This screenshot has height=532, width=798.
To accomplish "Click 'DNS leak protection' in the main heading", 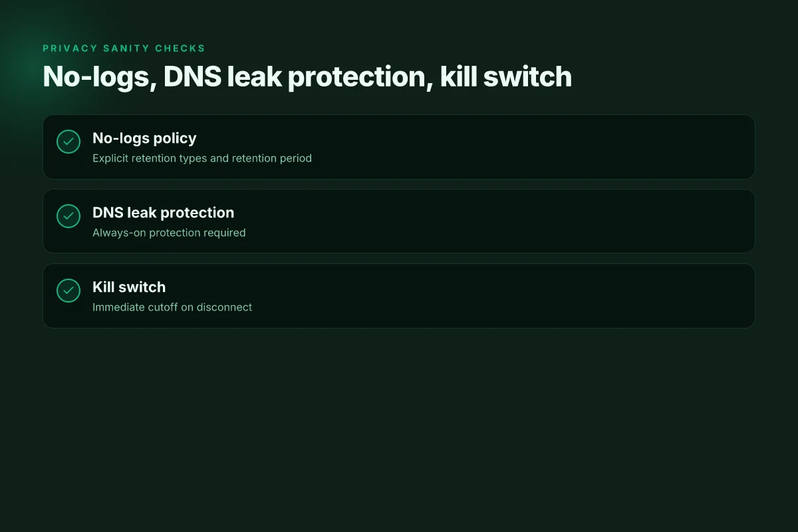I will click(x=294, y=77).
